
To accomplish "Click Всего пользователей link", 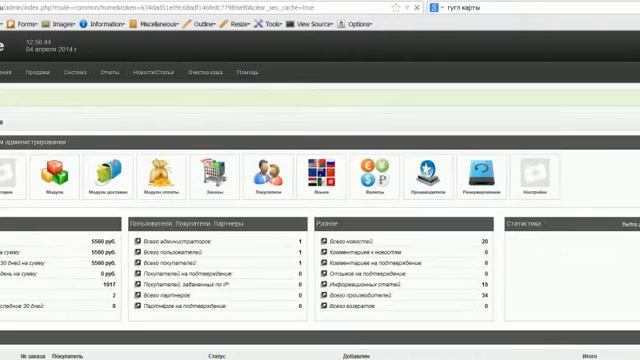I will (173, 252).
